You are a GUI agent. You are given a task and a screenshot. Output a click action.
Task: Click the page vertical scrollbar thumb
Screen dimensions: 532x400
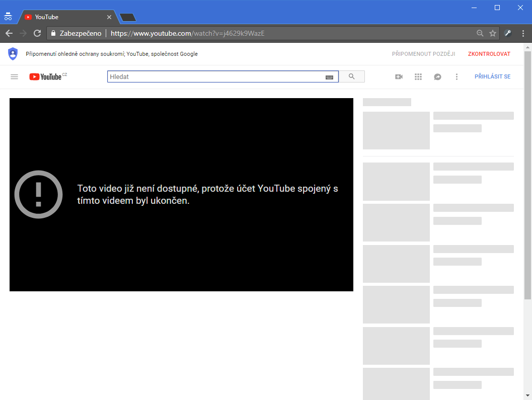tap(527, 176)
